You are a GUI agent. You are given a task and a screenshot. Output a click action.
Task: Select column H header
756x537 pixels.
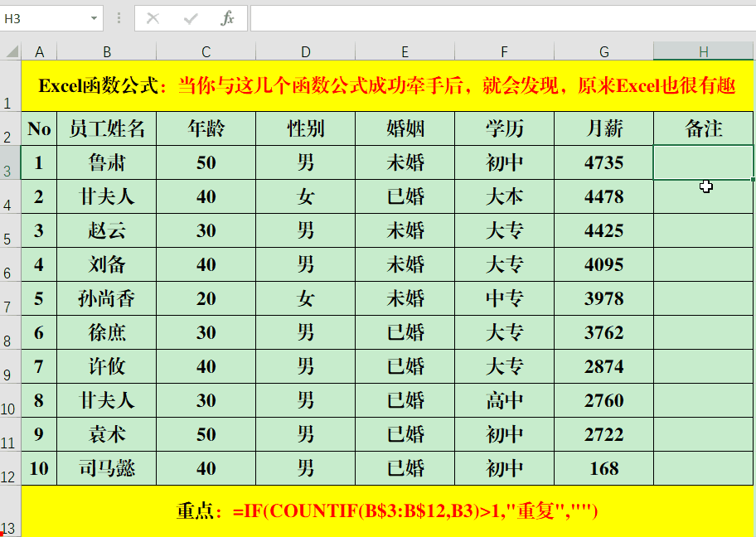703,52
